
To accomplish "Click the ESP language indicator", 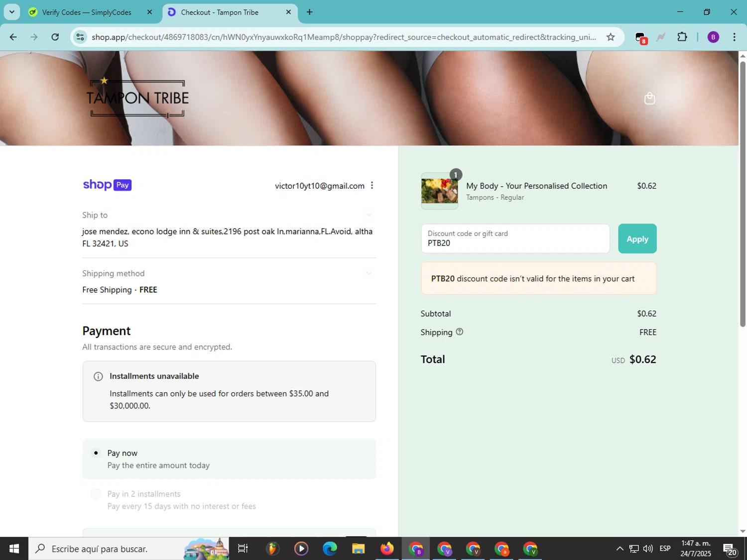I will pos(665,549).
